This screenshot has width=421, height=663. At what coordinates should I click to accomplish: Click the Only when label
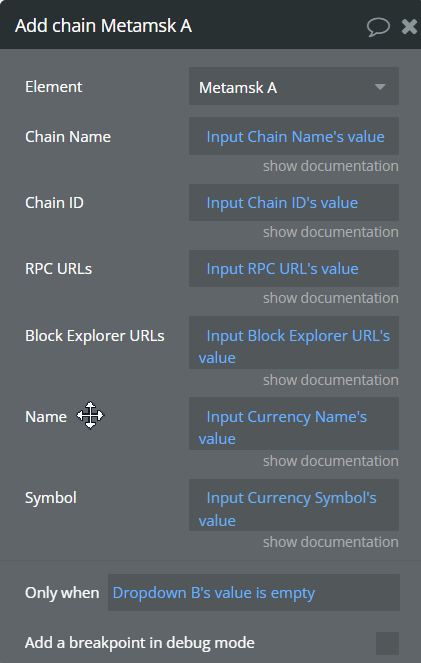pyautogui.click(x=62, y=593)
